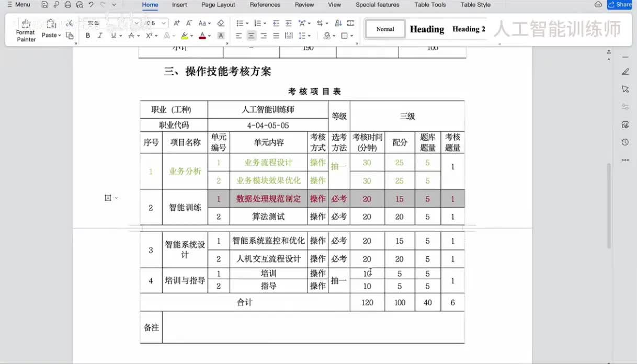Click the empty 备注 remarks cell
The width and height of the screenshot is (637, 364).
pyautogui.click(x=313, y=327)
